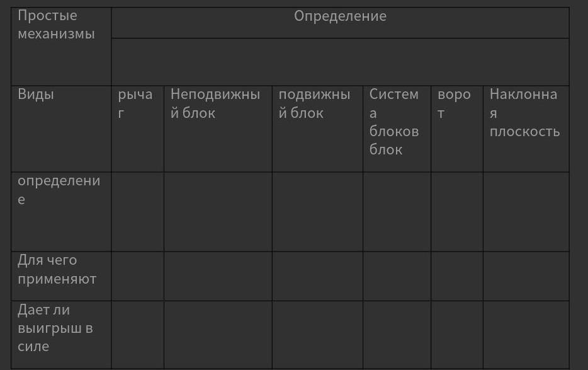Screen dimensions: 588x370
Task: Select the 'Наклонная плоскость' column cell
Action: pos(526,129)
